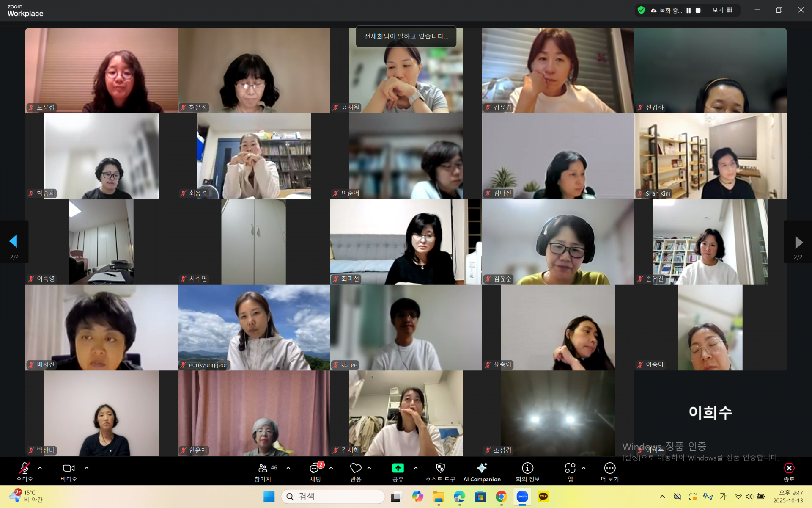The image size is (812, 508).
Task: Expand video options arrow next to camera
Action: point(87,468)
